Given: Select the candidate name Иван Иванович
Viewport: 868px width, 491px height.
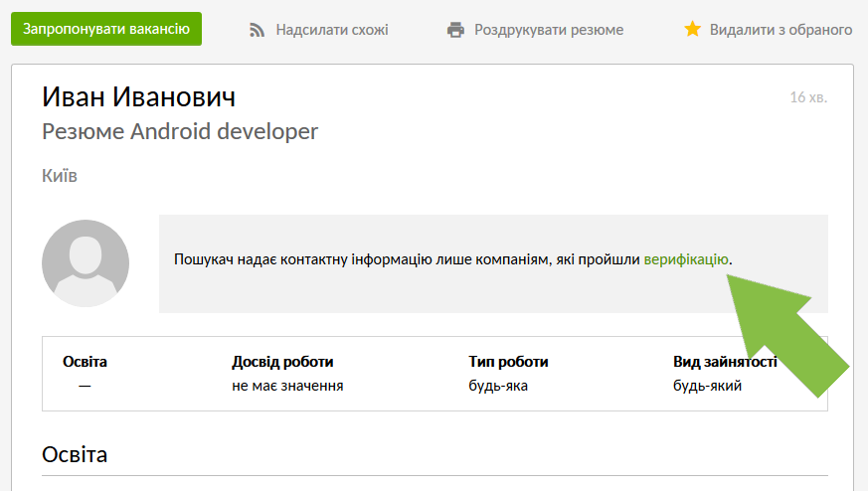Looking at the screenshot, I should coord(139,96).
